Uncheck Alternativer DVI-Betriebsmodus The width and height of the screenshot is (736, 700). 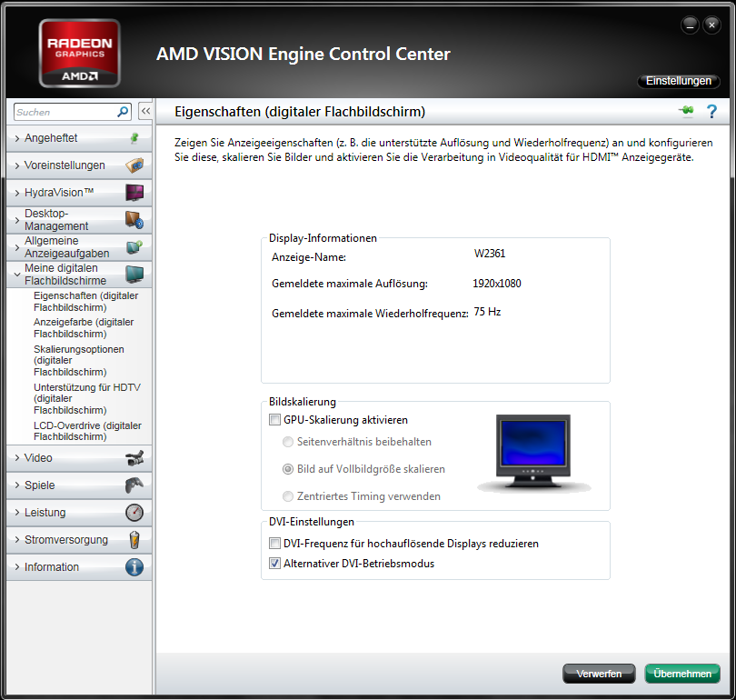(274, 563)
